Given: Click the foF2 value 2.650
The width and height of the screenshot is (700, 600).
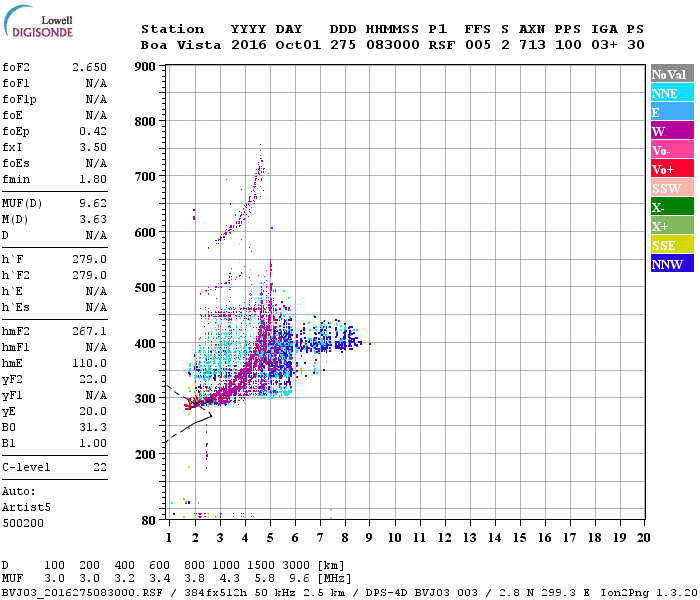Looking at the screenshot, I should [89, 67].
